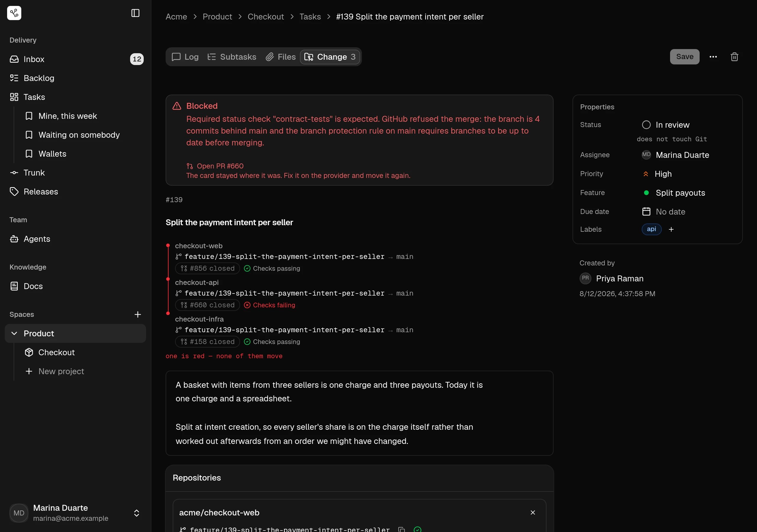The image size is (757, 532).
Task: Switch to the Subtasks tab
Action: pyautogui.click(x=232, y=57)
